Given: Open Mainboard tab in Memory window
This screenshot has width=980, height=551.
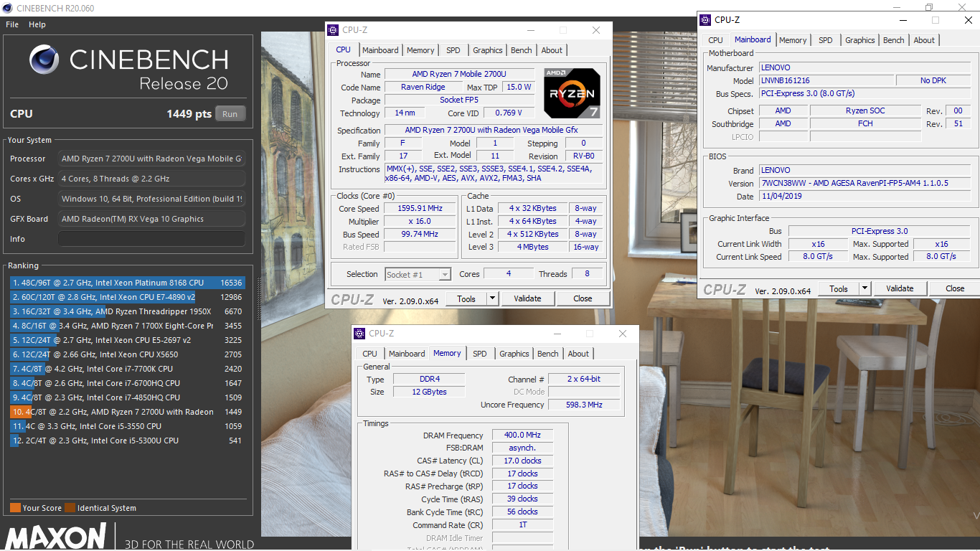Looking at the screenshot, I should pyautogui.click(x=407, y=354).
